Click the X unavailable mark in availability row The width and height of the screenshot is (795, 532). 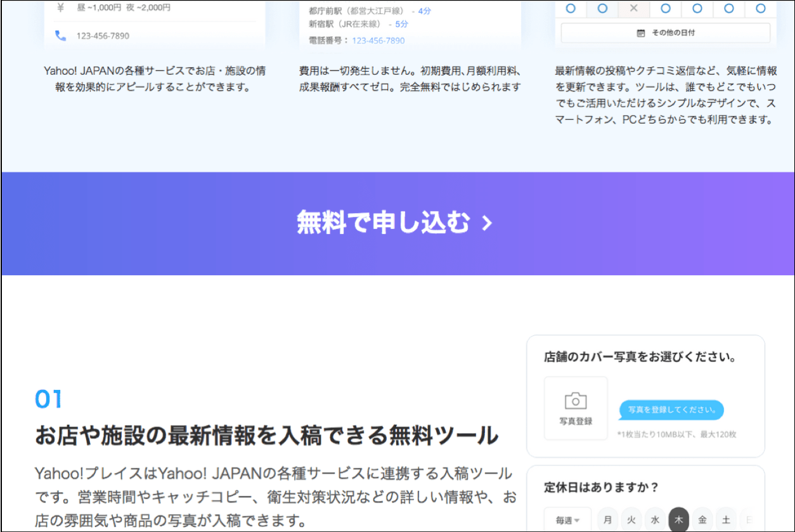634,8
